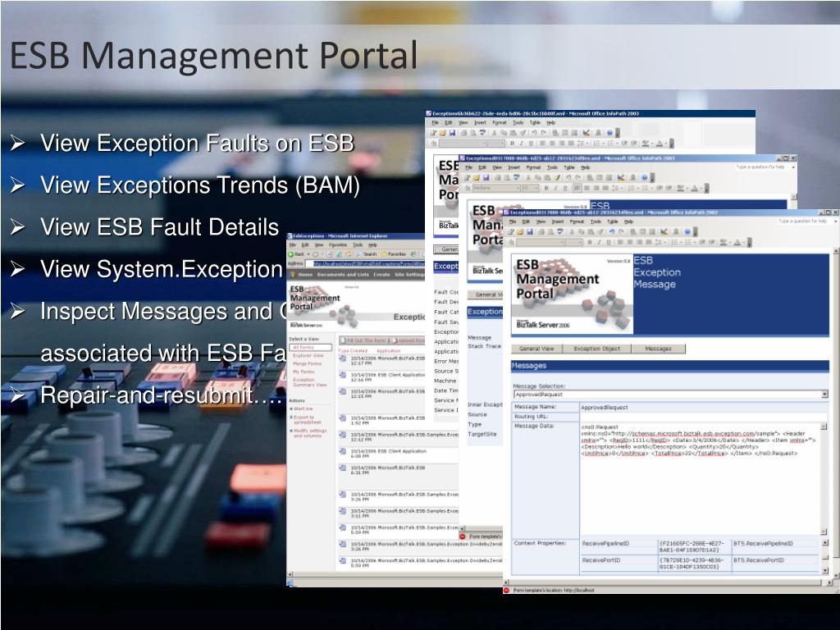The height and width of the screenshot is (630, 840).
Task: Open the Table menu in front InfoPath window
Action: tap(614, 221)
